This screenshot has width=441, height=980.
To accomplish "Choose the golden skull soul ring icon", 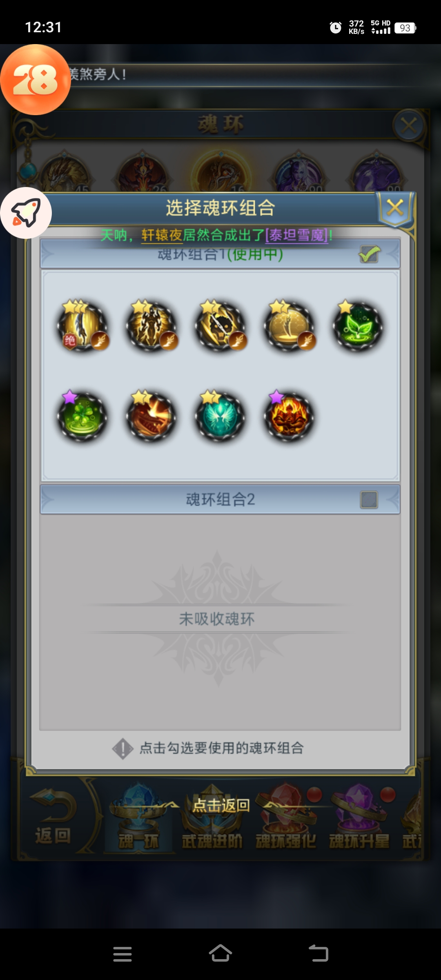I will pos(221,326).
